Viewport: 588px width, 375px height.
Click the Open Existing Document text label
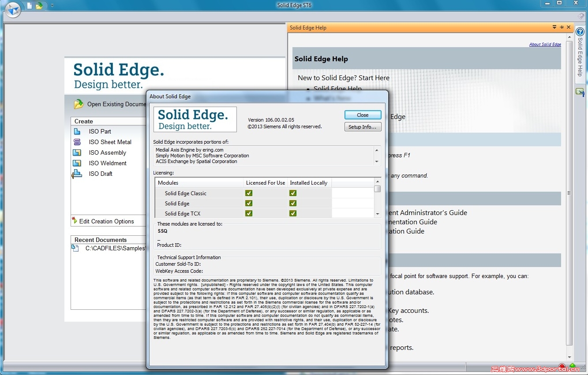pos(116,104)
